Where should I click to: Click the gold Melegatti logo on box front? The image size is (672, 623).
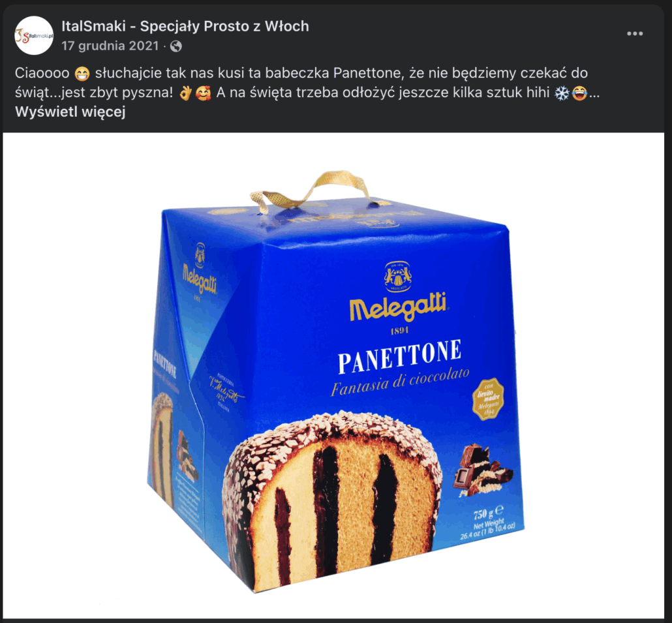[x=398, y=305]
